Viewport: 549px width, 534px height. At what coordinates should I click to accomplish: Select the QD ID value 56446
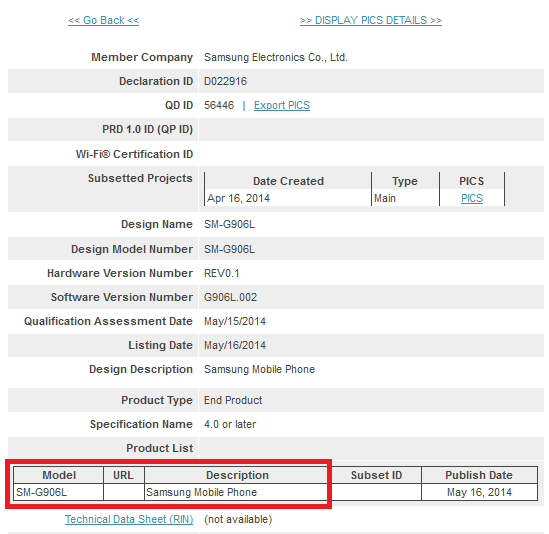tap(219, 105)
